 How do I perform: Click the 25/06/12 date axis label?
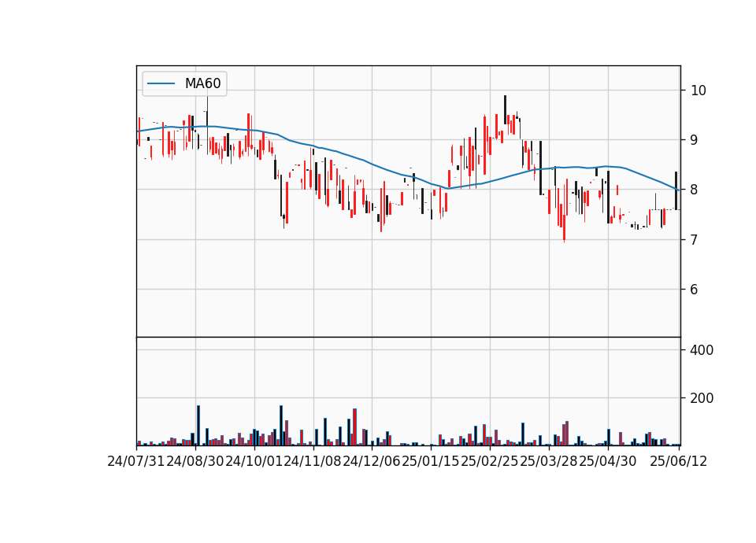(678, 461)
